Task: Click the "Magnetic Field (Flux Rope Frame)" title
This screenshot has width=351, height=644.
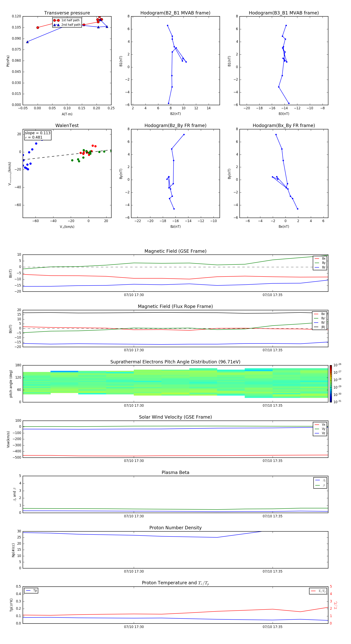Action: (x=175, y=307)
